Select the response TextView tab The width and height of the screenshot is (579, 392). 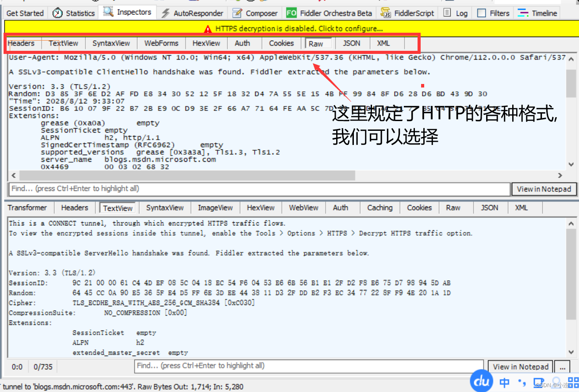118,208
